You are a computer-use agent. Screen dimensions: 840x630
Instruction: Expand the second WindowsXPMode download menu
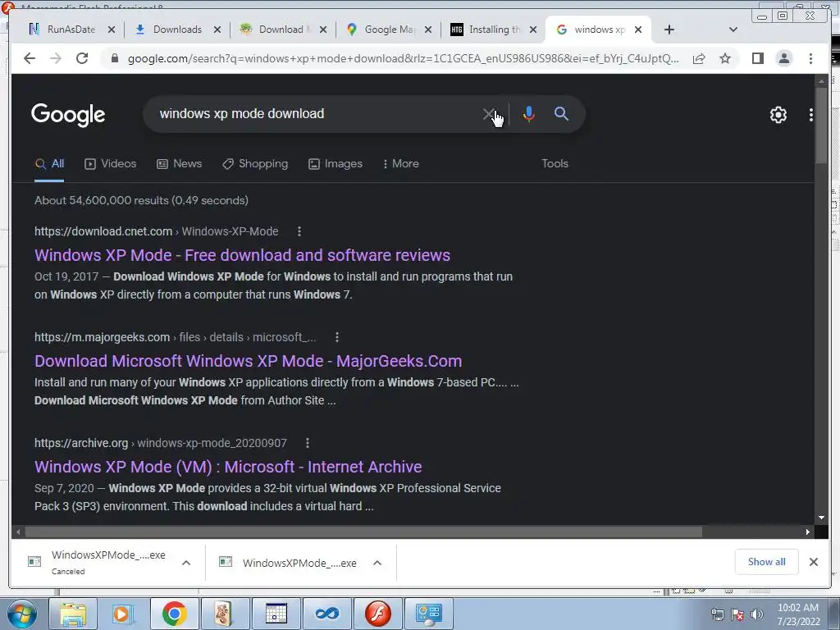tap(377, 563)
